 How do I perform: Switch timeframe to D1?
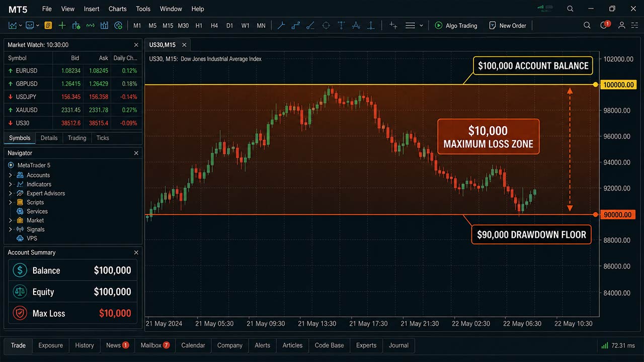(x=229, y=25)
